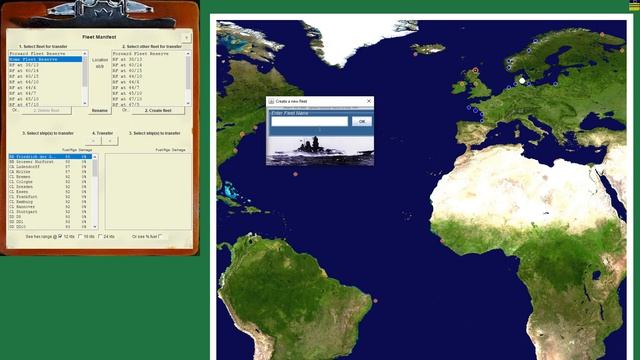Click the 2. Delete fleet button

coord(47,111)
